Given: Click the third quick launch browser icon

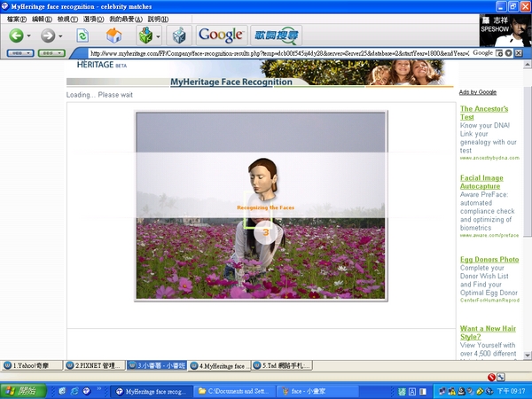Looking at the screenshot, I should tap(87, 391).
